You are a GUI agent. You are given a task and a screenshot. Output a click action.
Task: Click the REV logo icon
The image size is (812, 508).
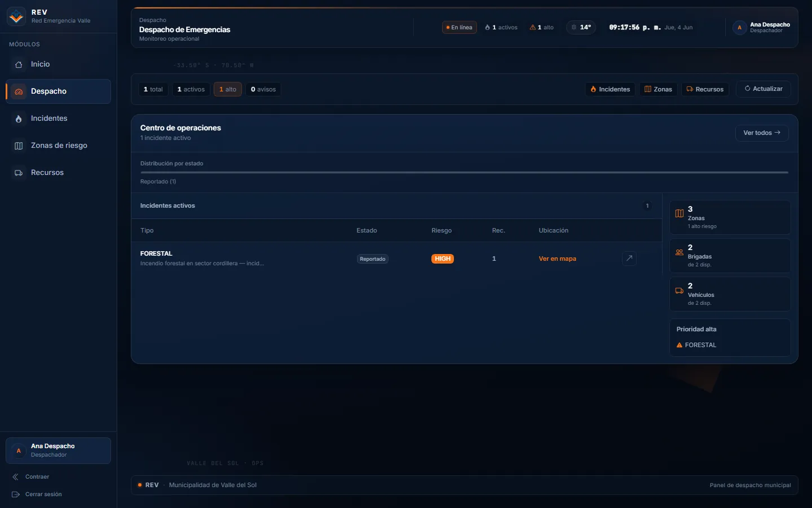click(x=16, y=16)
